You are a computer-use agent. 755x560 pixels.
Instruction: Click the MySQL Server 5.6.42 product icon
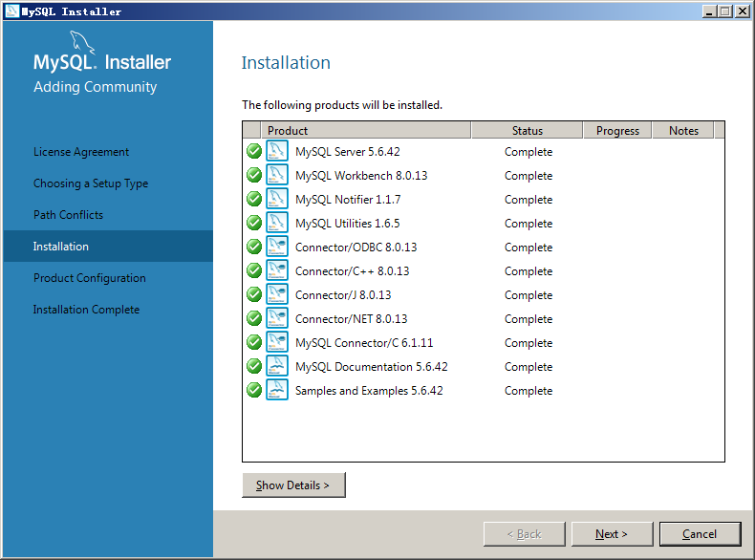point(277,151)
